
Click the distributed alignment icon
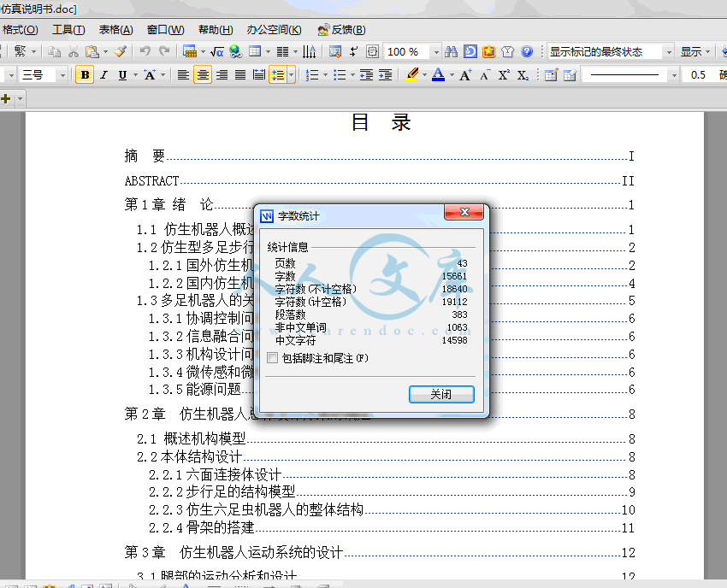(259, 74)
